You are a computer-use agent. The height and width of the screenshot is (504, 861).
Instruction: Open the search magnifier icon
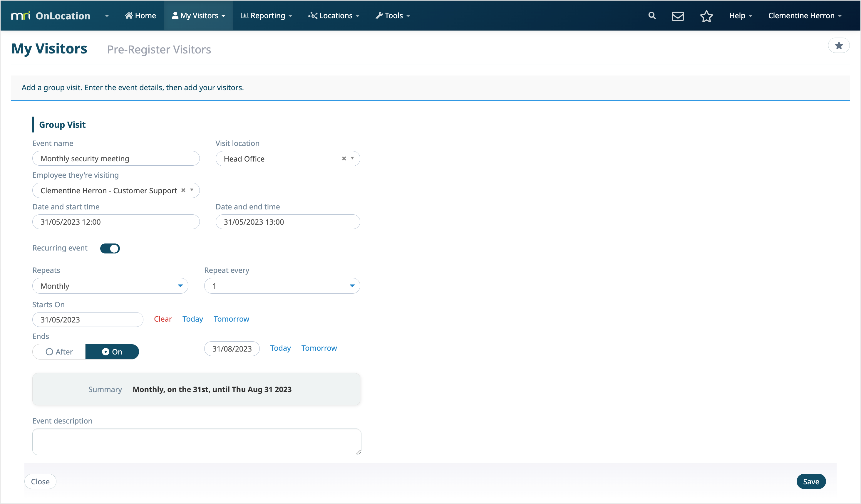[x=652, y=16]
